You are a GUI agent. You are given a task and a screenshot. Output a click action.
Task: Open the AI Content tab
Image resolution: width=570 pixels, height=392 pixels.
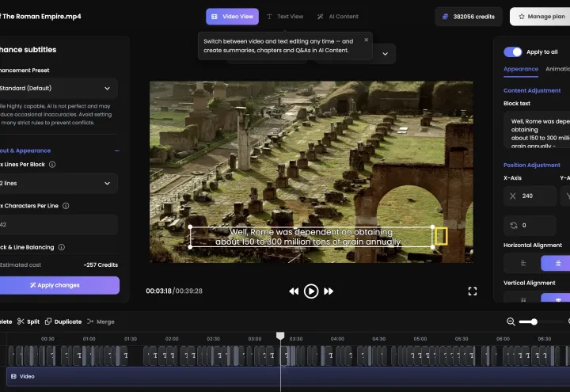[x=338, y=17]
